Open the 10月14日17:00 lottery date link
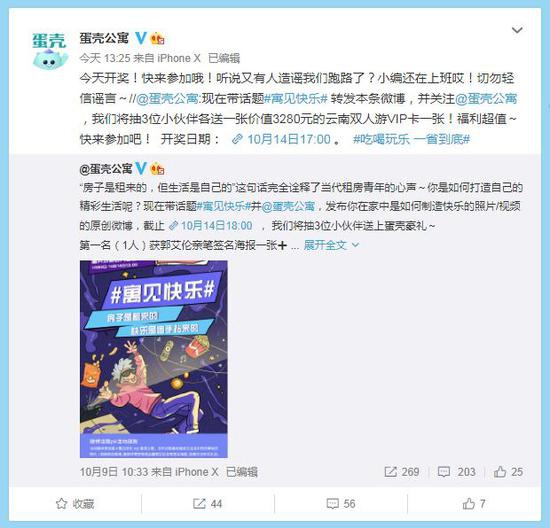This screenshot has width=550, height=528. [x=281, y=139]
